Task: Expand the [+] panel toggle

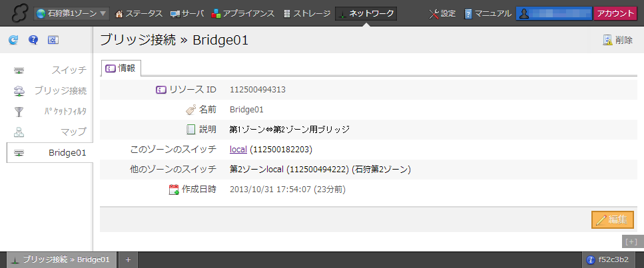Action: 631,241
